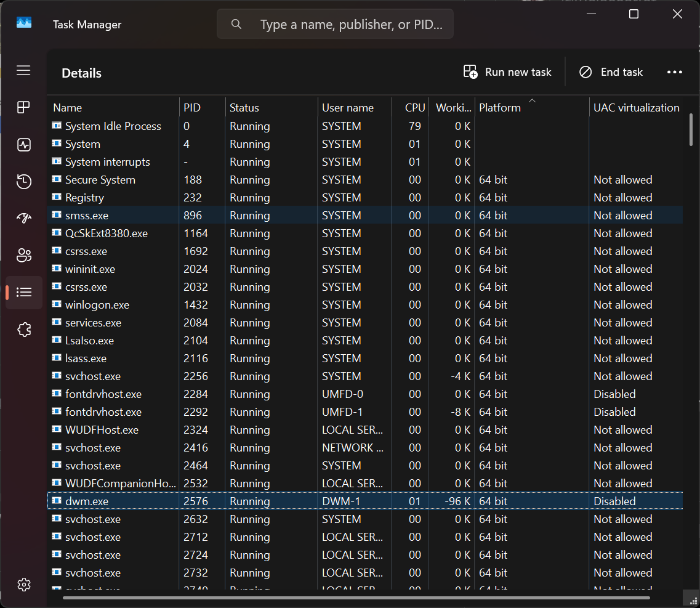Screen dimensions: 700x608
Task: Click PID 2464 svchost.exe cell
Action: (196, 466)
